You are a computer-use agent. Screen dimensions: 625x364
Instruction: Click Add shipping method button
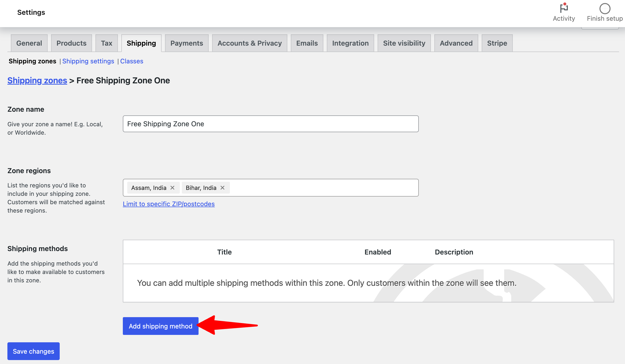click(161, 326)
